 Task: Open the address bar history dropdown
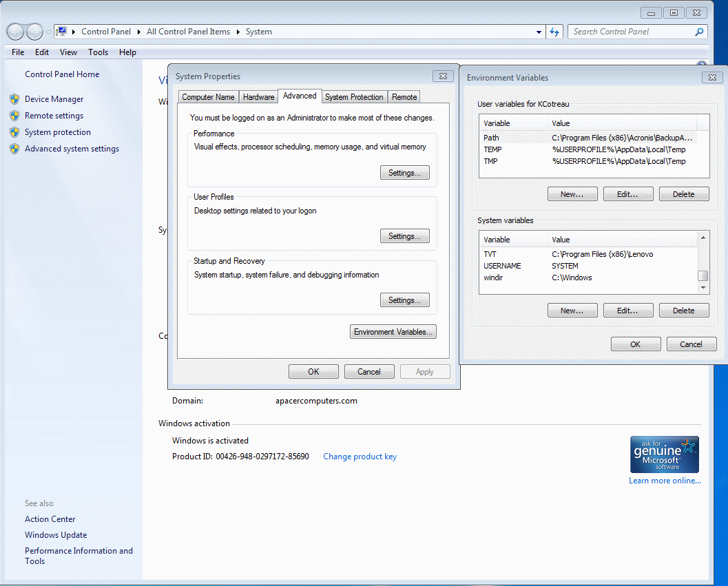[539, 31]
